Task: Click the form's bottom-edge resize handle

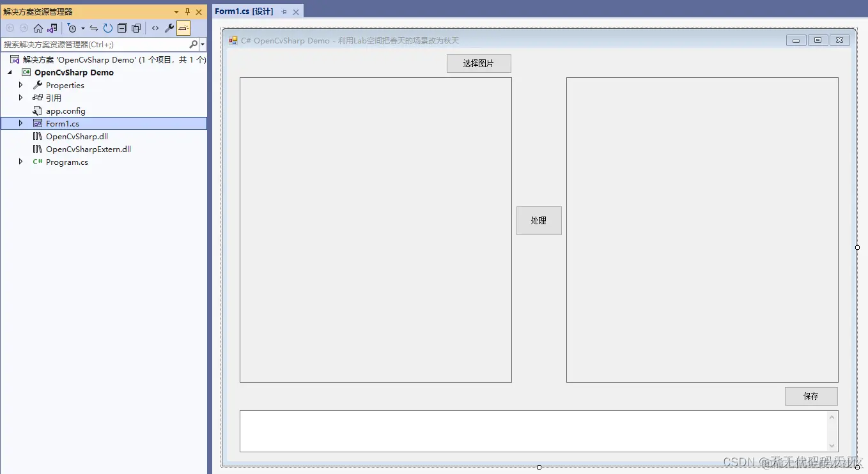Action: click(539, 467)
